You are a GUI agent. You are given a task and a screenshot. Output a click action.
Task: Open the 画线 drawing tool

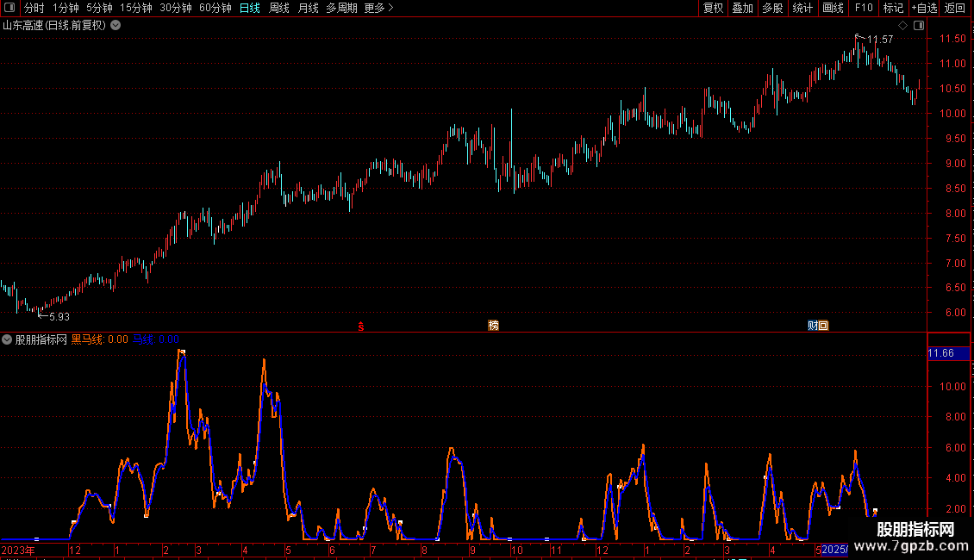coord(833,8)
